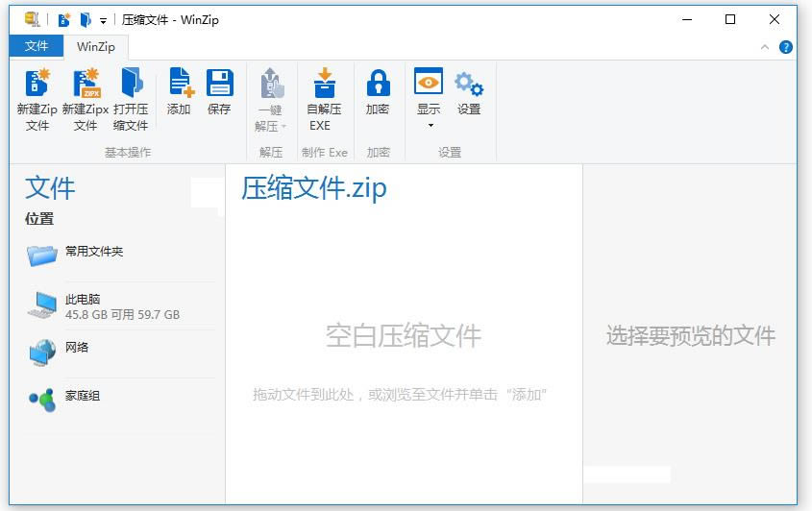
Task: Close the WinZip window
Action: [x=775, y=19]
